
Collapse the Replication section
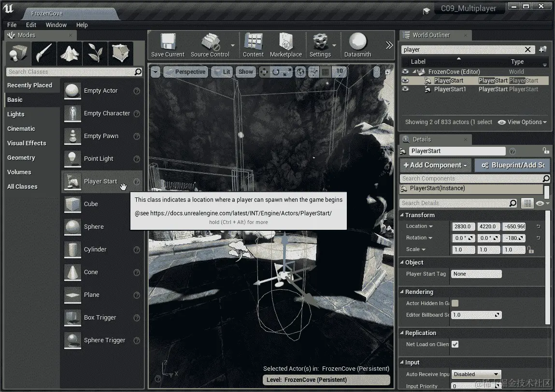tap(402, 333)
